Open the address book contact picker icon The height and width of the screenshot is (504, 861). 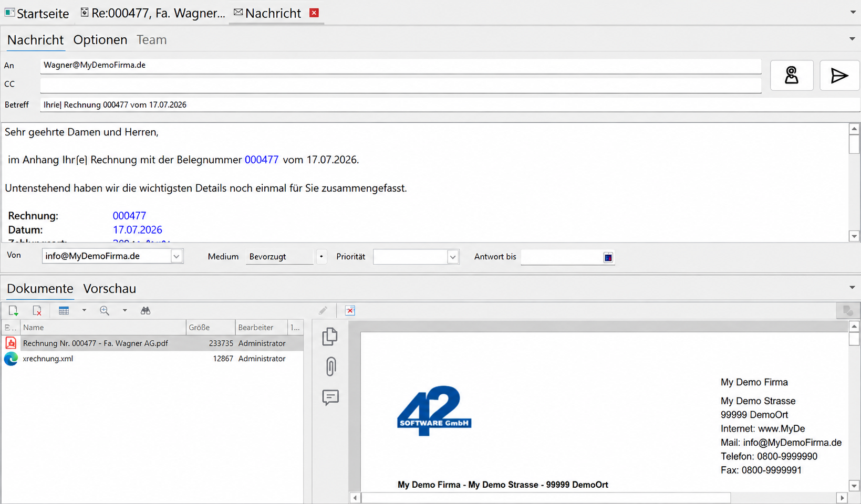[x=792, y=76]
